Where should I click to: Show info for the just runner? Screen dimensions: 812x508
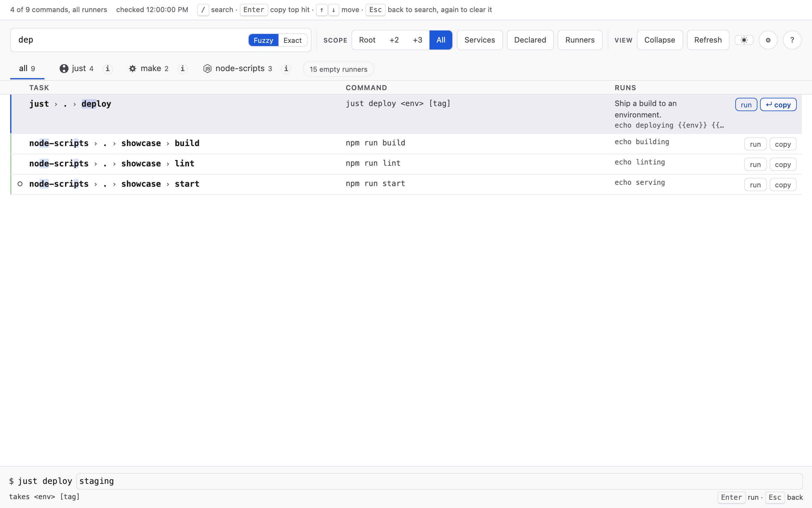point(108,69)
